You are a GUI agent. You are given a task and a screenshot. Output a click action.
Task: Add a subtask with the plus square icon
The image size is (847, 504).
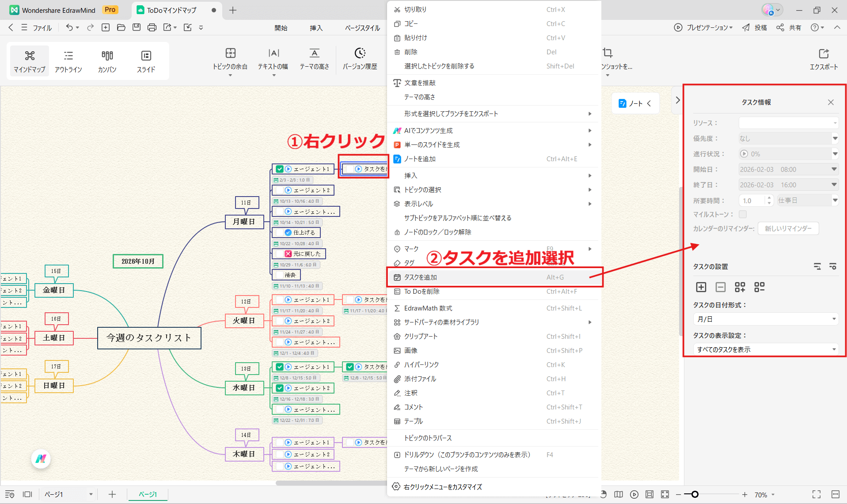tap(701, 287)
